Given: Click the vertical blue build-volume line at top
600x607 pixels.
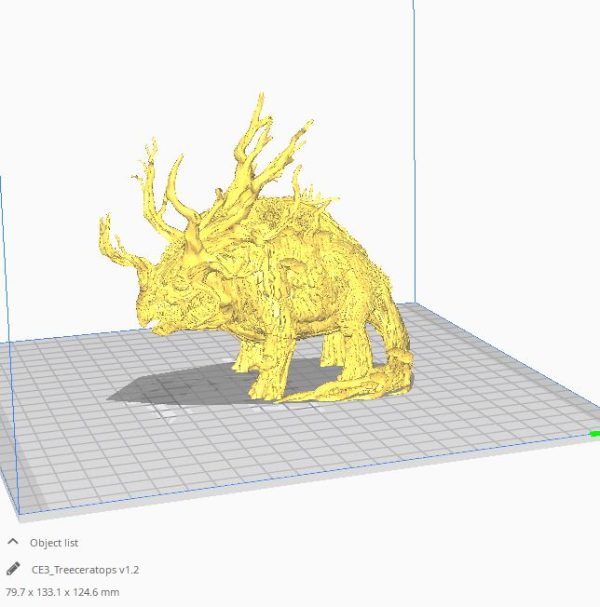Looking at the screenshot, I should pyautogui.click(x=412, y=100).
